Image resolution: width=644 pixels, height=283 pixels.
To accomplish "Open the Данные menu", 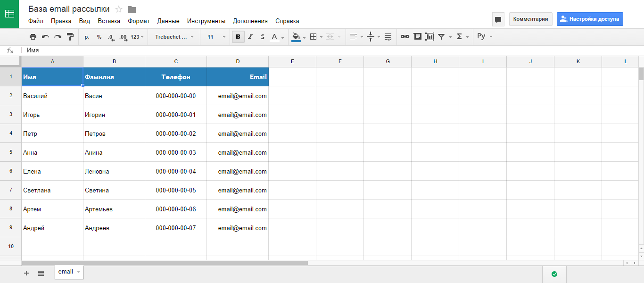I will (x=168, y=21).
